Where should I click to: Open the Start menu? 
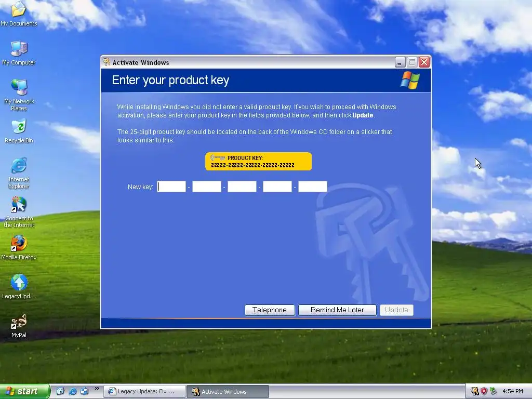[24, 391]
